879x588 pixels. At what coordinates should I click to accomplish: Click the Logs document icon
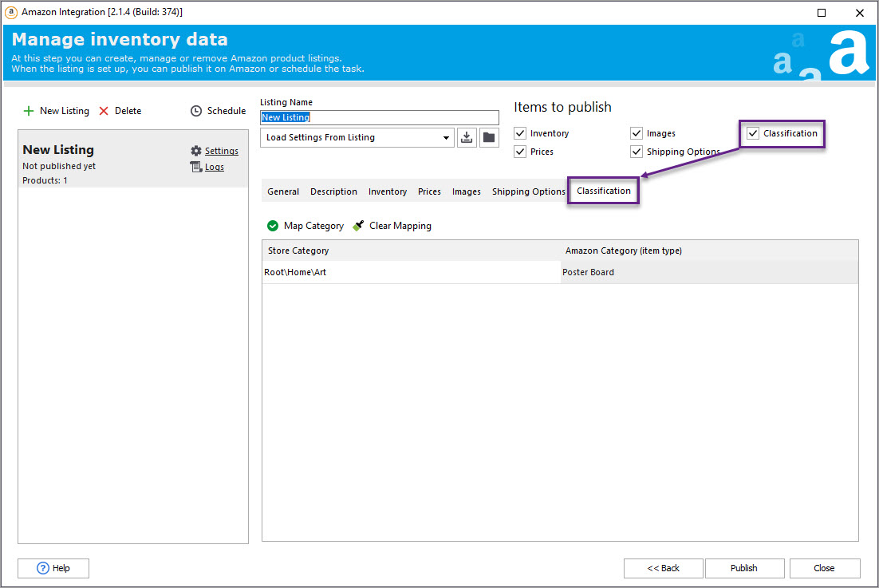[x=196, y=167]
